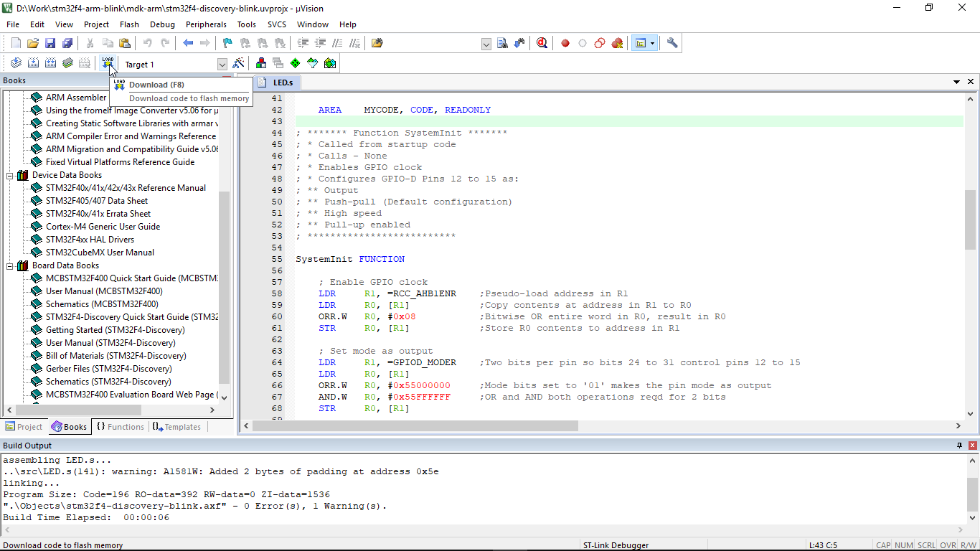980x551 pixels.
Task: Open the File menu
Action: 13,24
